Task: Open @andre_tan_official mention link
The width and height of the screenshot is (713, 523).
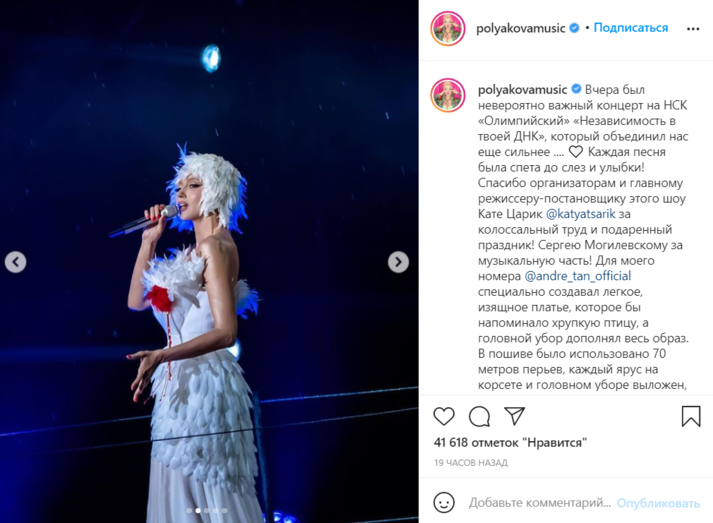Action: [577, 276]
